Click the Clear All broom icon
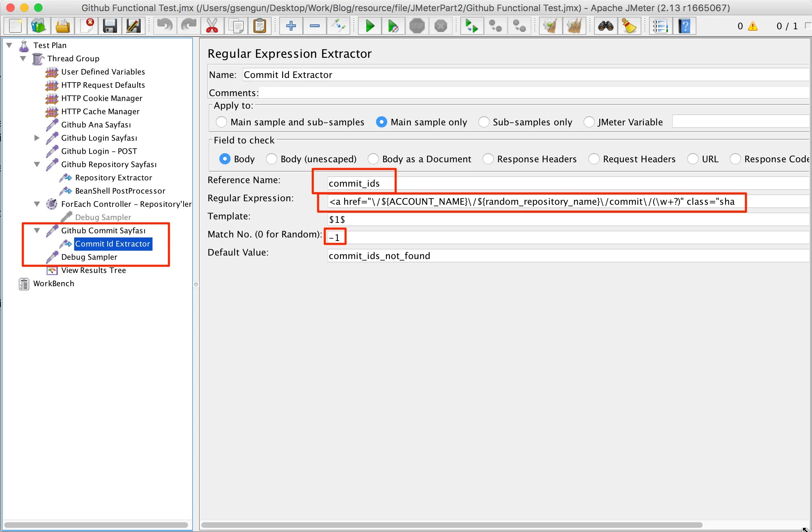 point(574,26)
